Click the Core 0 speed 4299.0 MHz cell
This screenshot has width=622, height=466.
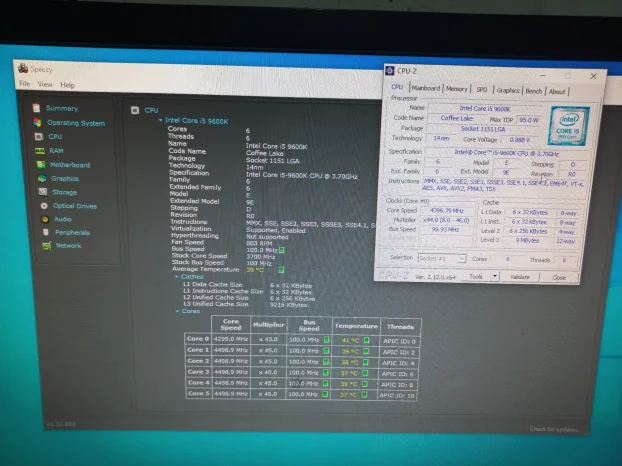(231, 339)
